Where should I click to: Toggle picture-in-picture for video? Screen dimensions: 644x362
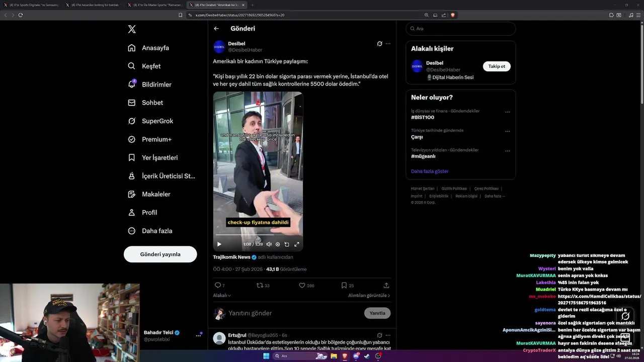[x=287, y=244]
